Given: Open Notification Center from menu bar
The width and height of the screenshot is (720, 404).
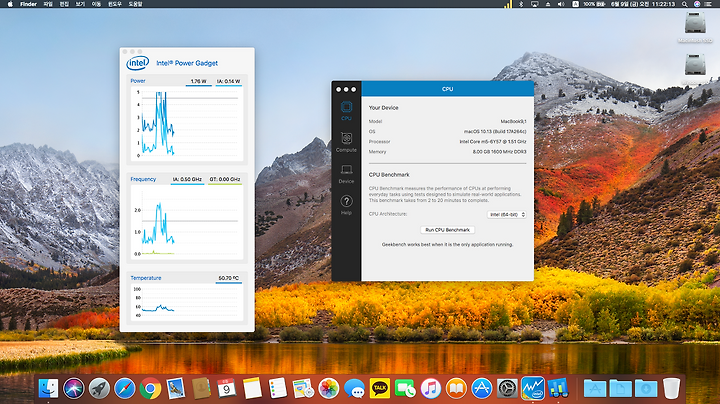Looking at the screenshot, I should point(710,4).
